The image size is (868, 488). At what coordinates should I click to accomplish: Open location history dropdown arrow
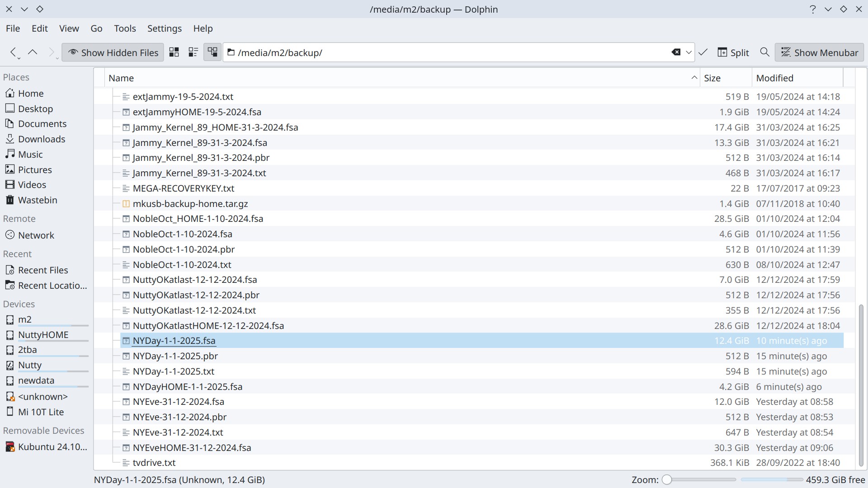pos(689,52)
